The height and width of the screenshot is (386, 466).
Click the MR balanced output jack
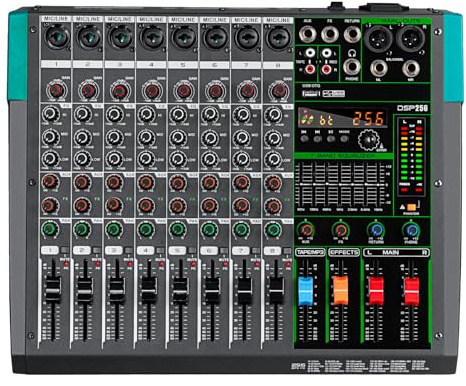pos(411,68)
